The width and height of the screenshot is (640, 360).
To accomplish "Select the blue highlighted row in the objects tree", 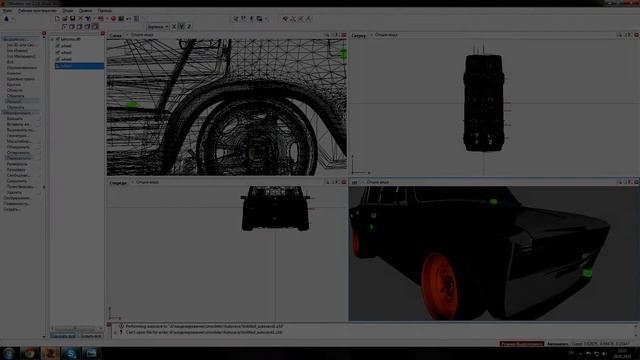I will tap(80, 66).
